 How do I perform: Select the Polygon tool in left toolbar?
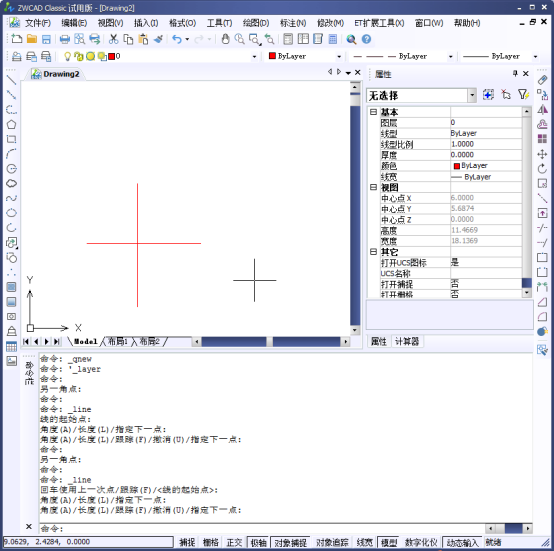[x=11, y=125]
